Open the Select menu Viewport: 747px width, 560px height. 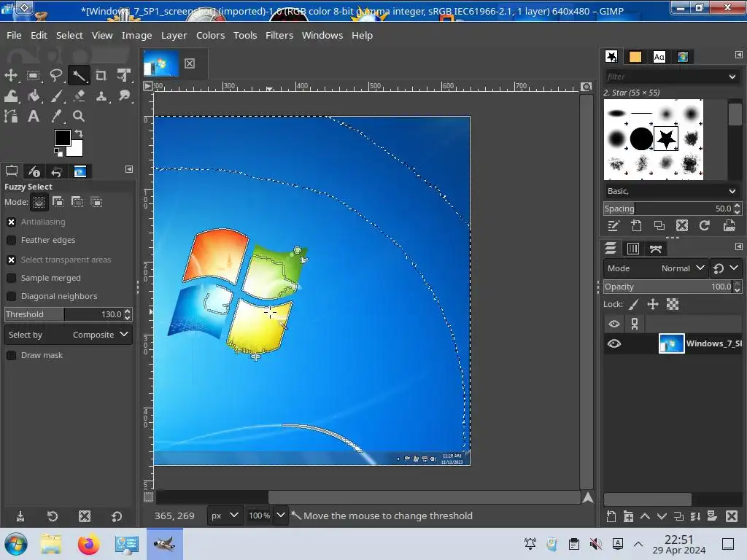(x=69, y=35)
